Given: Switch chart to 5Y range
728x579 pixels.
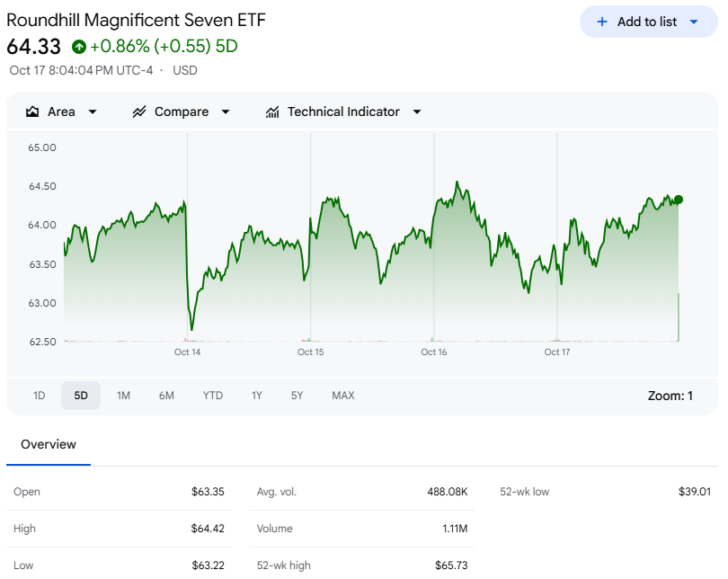Looking at the screenshot, I should point(297,396).
